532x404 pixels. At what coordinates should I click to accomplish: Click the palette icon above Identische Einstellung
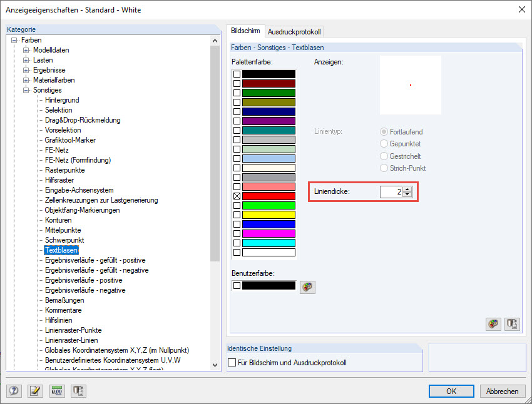tap(493, 324)
